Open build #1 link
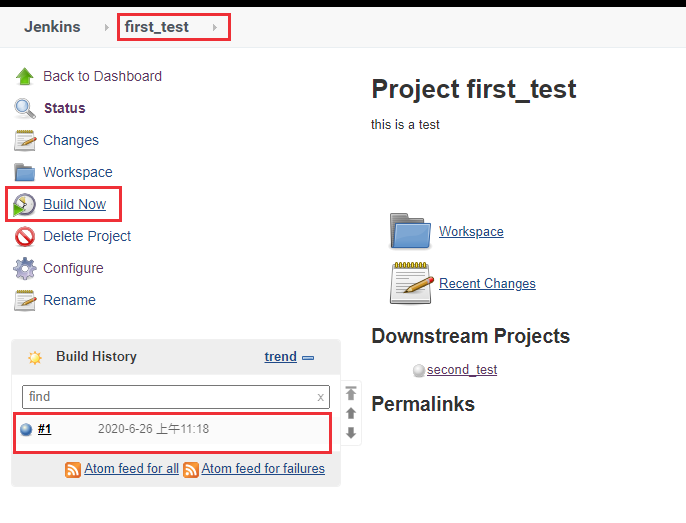This screenshot has width=686, height=523. click(x=44, y=429)
